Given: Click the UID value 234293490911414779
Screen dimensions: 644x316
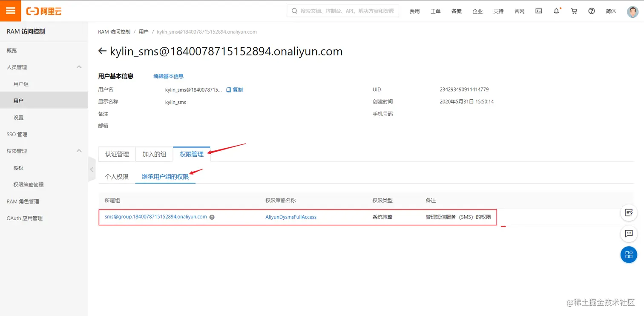Looking at the screenshot, I should click(464, 90).
